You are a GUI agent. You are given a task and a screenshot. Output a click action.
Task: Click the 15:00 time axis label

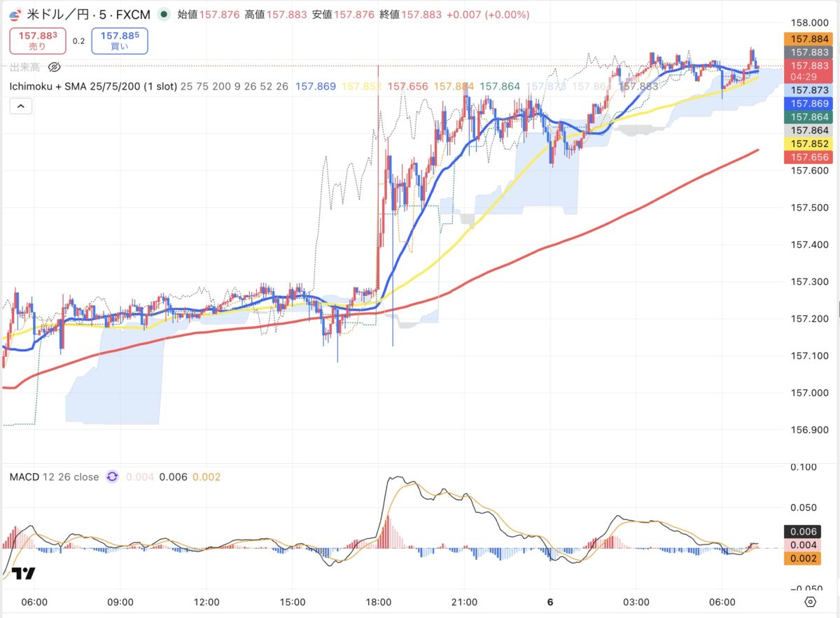tap(292, 602)
